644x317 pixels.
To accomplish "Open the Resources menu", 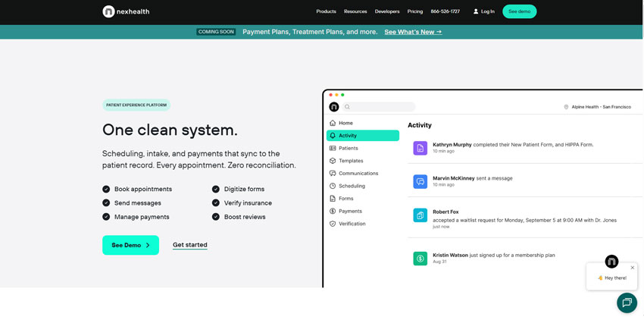I will (355, 11).
